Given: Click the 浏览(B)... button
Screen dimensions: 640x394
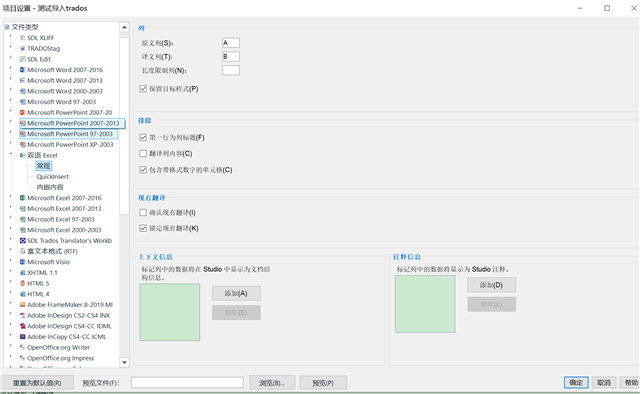Looking at the screenshot, I should (x=272, y=383).
